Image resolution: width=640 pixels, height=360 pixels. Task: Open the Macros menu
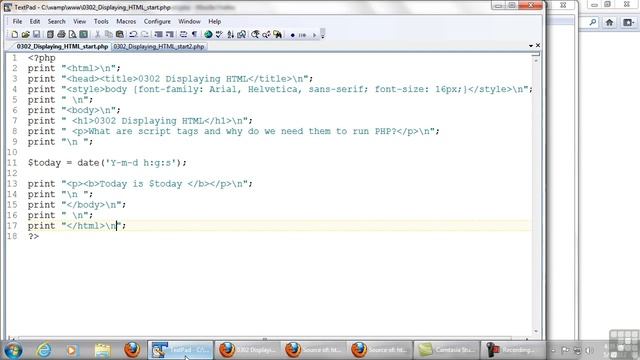(126, 21)
